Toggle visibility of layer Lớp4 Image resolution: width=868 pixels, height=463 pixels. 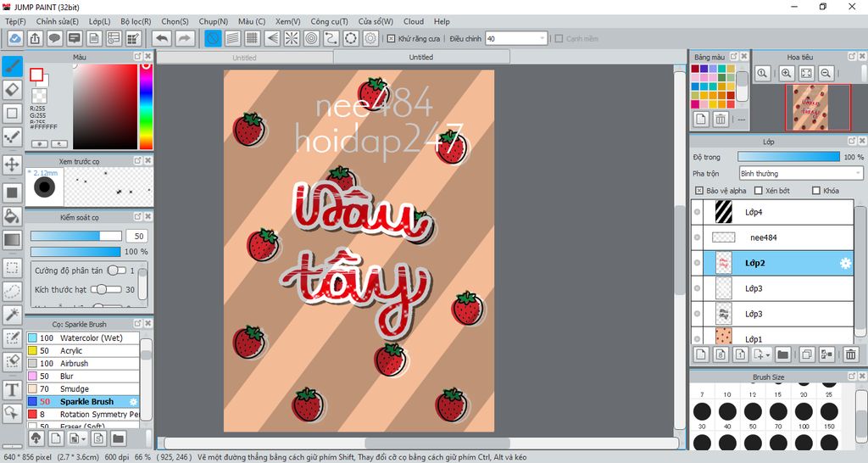[x=697, y=212]
